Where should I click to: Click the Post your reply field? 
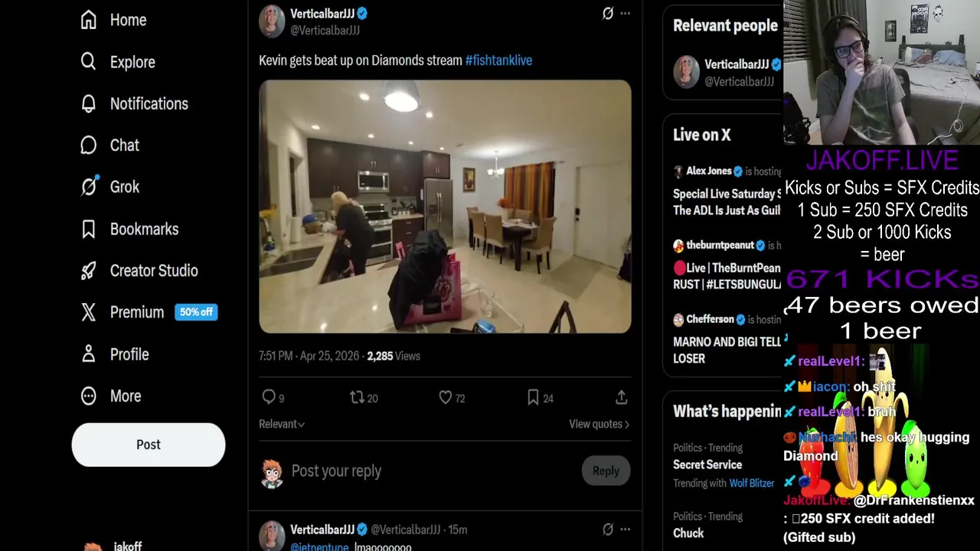point(429,471)
